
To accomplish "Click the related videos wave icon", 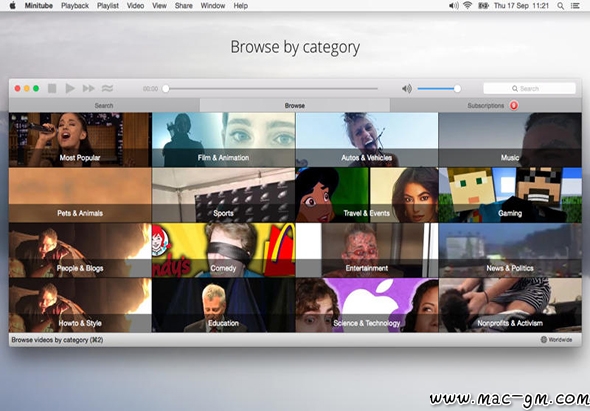I will pos(107,88).
